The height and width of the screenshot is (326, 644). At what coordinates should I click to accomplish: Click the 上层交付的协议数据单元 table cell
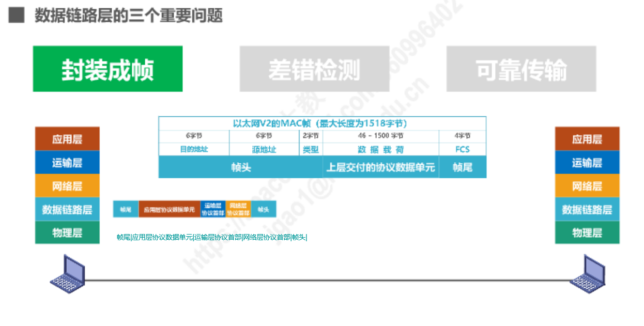[381, 167]
